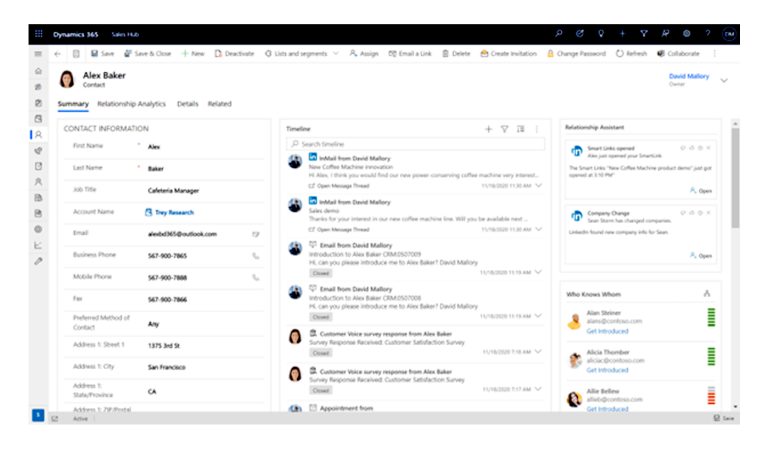Click the Search timeline input field
768x469 pixels.
point(415,144)
